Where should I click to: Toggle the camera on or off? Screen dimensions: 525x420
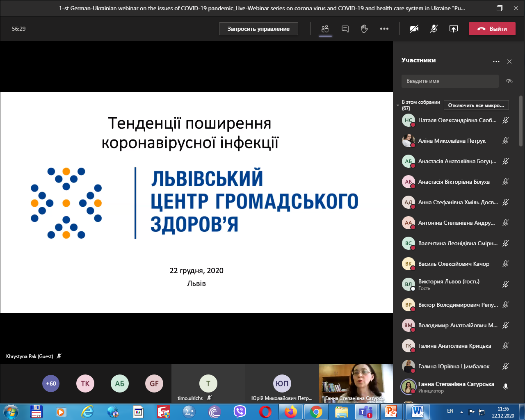pyautogui.click(x=414, y=29)
